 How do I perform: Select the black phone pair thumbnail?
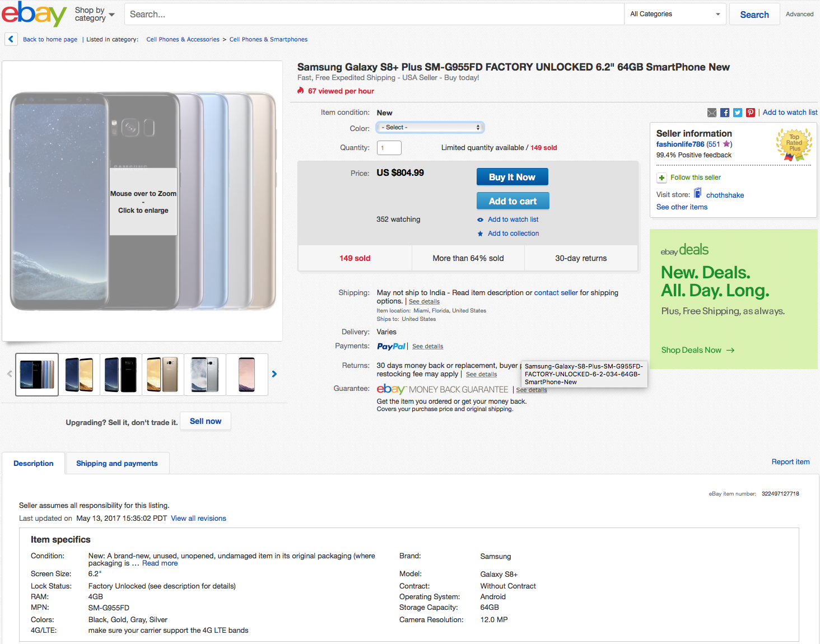pos(120,374)
